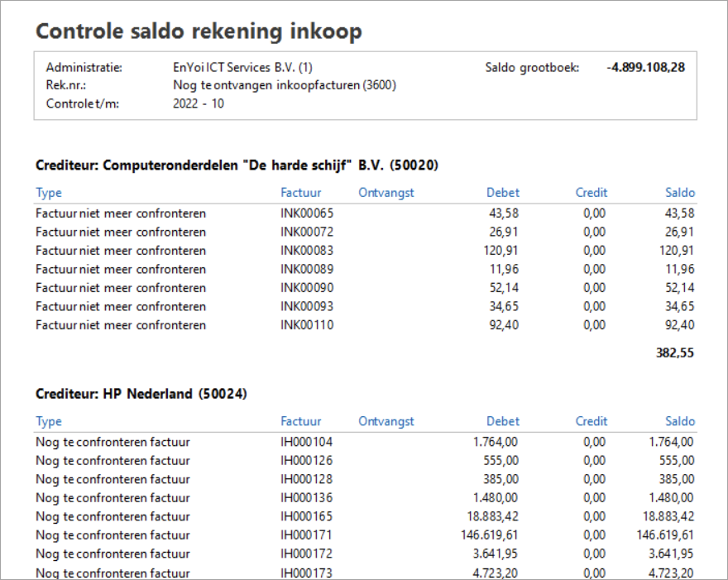The image size is (728, 580).
Task: Click the Debet column header in the first table
Action: (503, 193)
